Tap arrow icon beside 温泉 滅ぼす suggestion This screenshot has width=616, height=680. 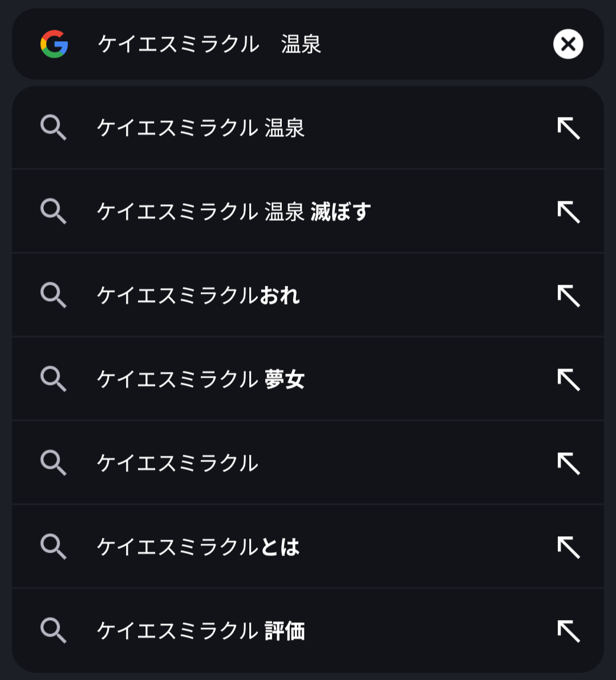pos(569,212)
